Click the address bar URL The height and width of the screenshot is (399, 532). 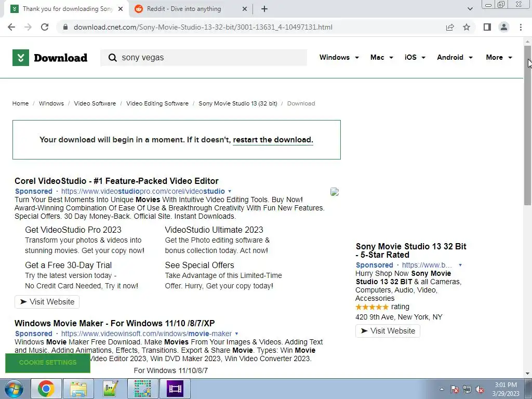click(x=203, y=27)
